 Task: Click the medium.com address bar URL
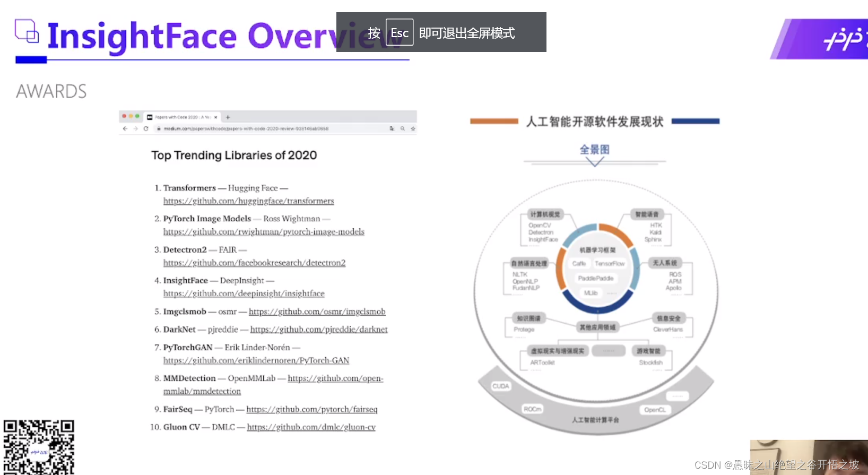tap(246, 128)
